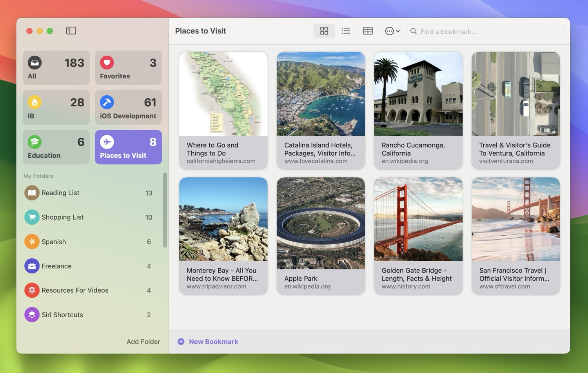588x373 pixels.
Task: Switch to table view layout
Action: (x=368, y=31)
